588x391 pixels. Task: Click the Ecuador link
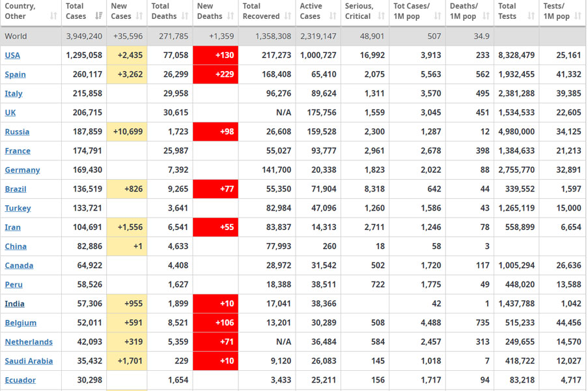[x=20, y=380]
